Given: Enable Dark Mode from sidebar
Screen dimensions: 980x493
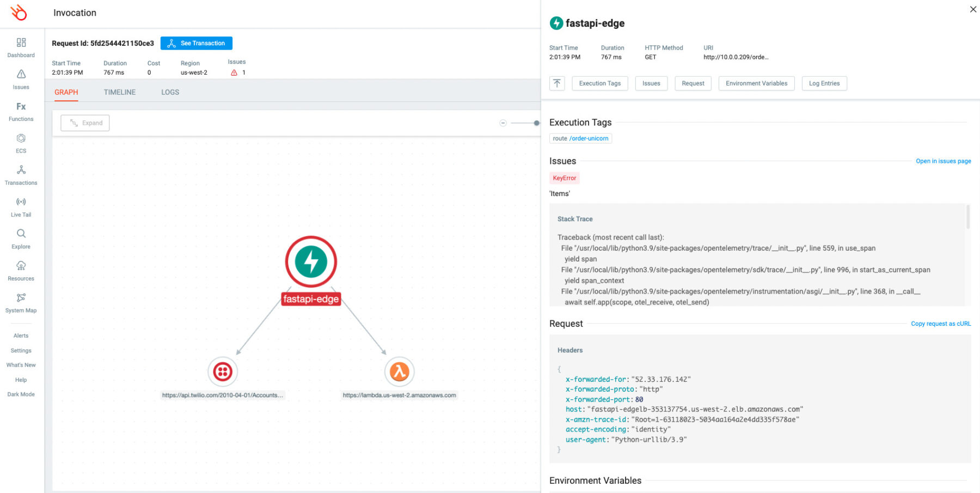Looking at the screenshot, I should (x=21, y=394).
